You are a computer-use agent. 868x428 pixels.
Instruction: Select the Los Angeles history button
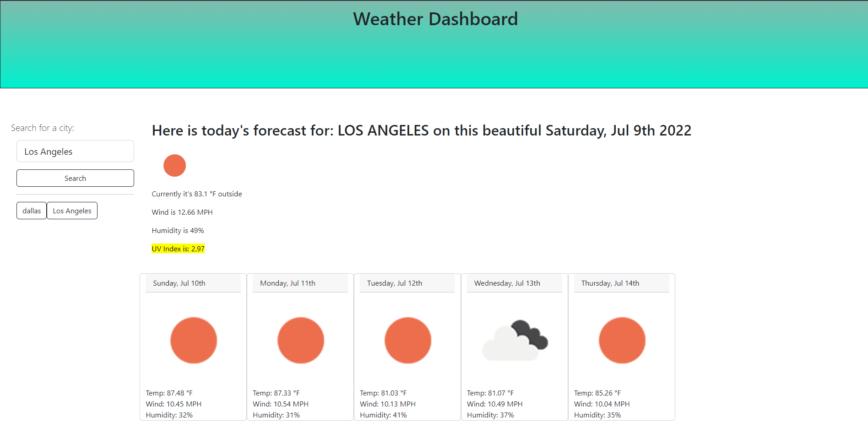click(x=72, y=211)
